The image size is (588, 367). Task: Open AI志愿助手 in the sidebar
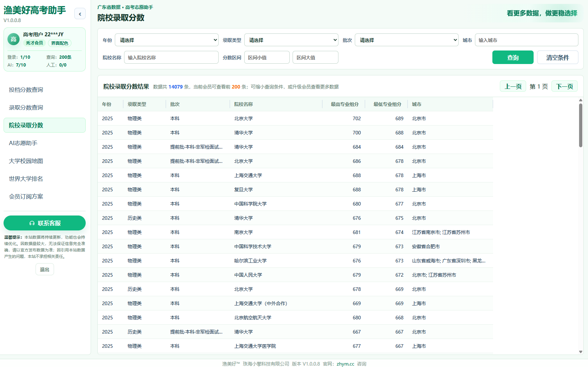coord(44,143)
